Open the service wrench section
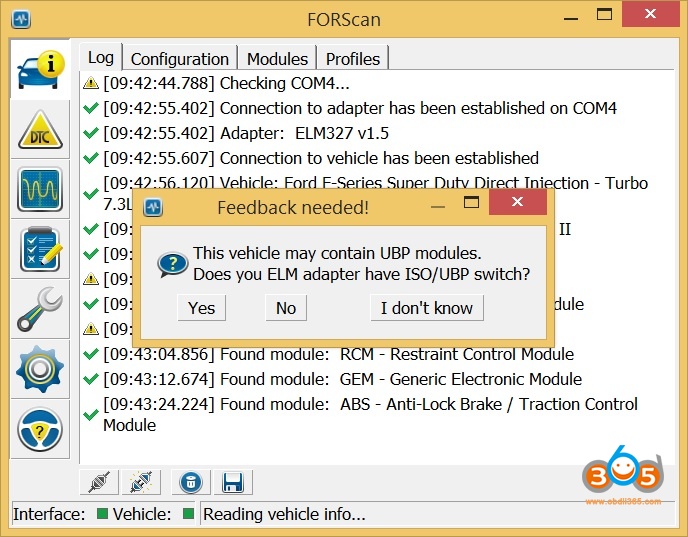Image resolution: width=688 pixels, height=537 pixels. (x=40, y=309)
